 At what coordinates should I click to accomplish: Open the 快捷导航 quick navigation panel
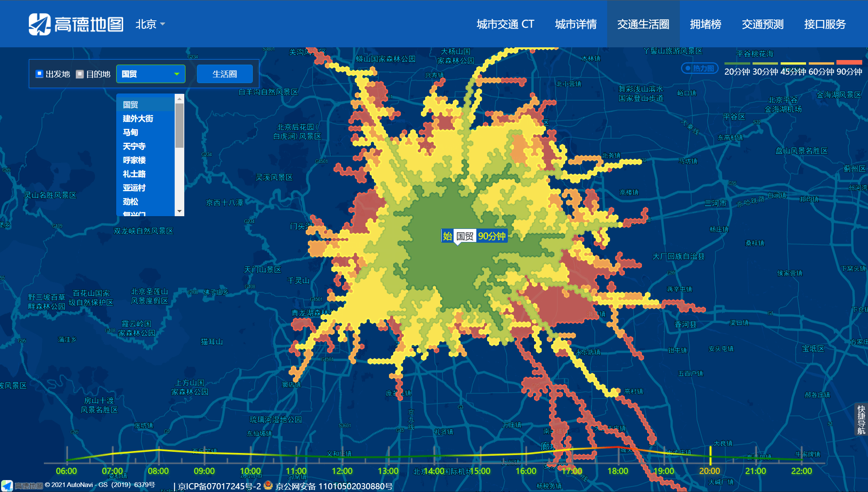(861, 419)
